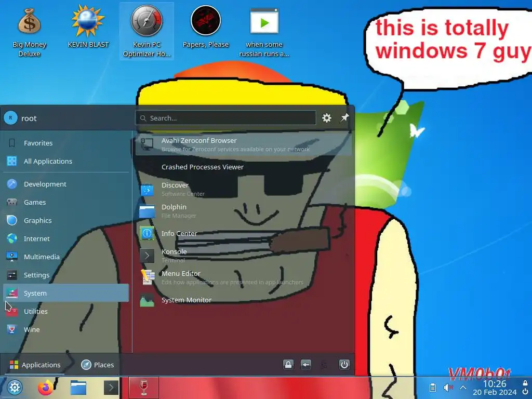Open Papers, Please desktop icon
The height and width of the screenshot is (399, 532).
[206, 27]
